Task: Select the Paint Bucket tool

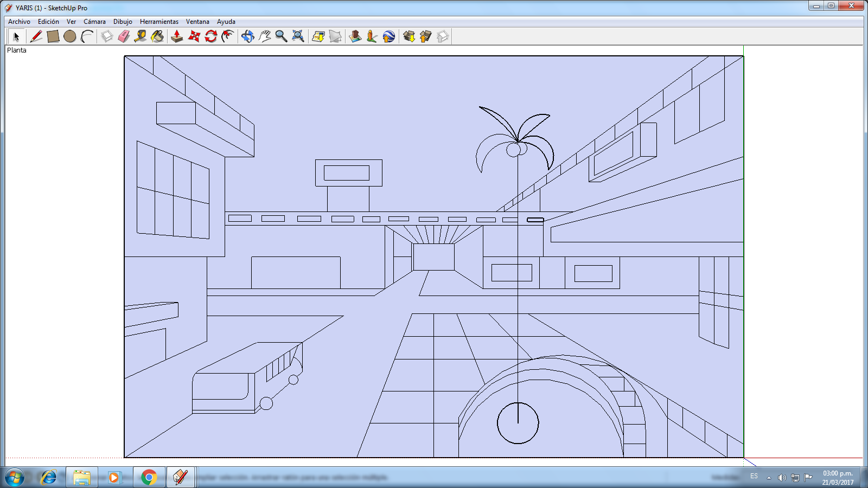Action: pos(157,36)
